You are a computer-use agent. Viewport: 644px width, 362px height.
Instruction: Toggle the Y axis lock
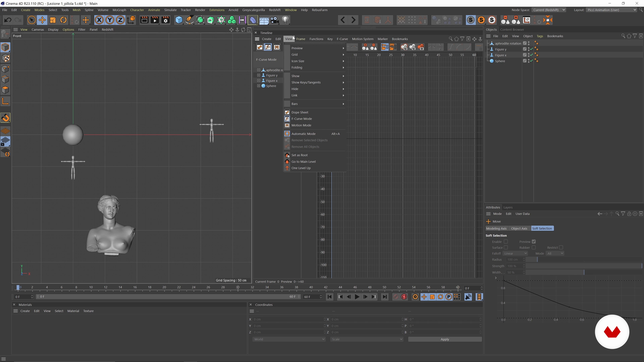coord(110,20)
